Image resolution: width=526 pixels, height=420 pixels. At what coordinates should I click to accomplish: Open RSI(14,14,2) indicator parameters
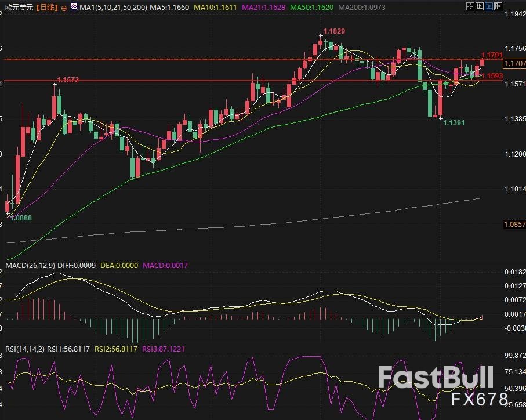pos(26,349)
